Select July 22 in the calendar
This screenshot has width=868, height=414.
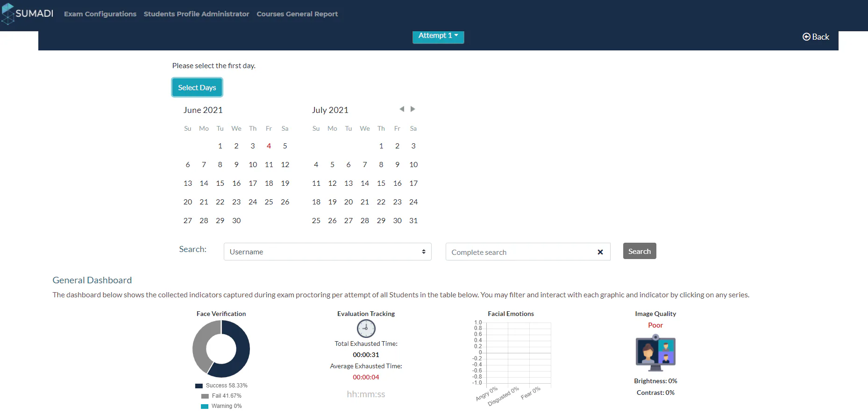click(381, 202)
